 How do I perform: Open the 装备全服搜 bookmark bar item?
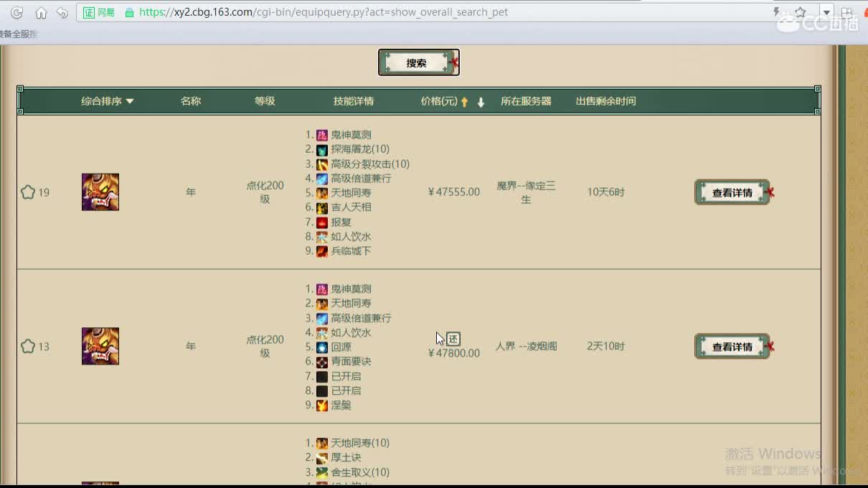coord(18,34)
